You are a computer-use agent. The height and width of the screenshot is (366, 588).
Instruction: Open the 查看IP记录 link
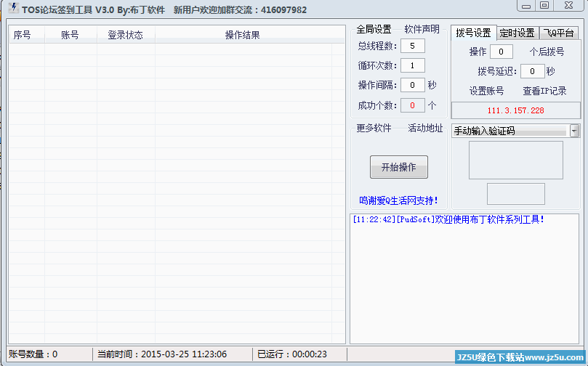pyautogui.click(x=544, y=91)
